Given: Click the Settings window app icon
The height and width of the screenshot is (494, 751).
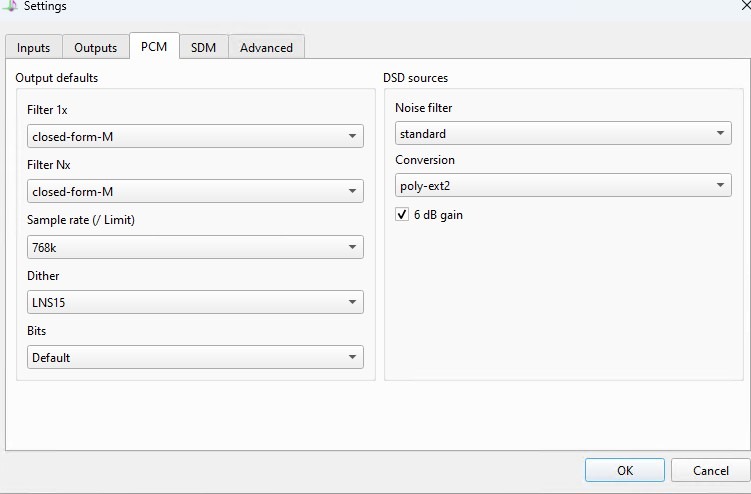Looking at the screenshot, I should 10,6.
